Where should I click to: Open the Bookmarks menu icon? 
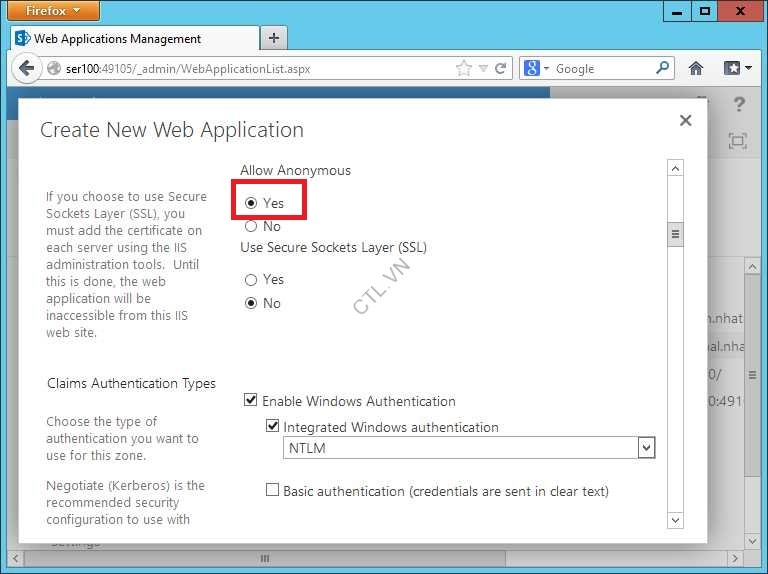[738, 68]
